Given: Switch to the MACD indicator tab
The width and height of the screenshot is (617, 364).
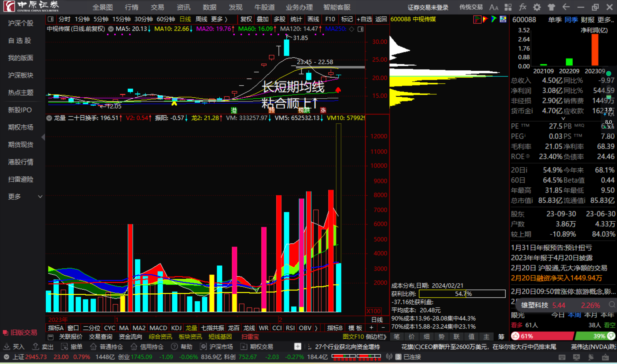Looking at the screenshot, I should coord(158,328).
